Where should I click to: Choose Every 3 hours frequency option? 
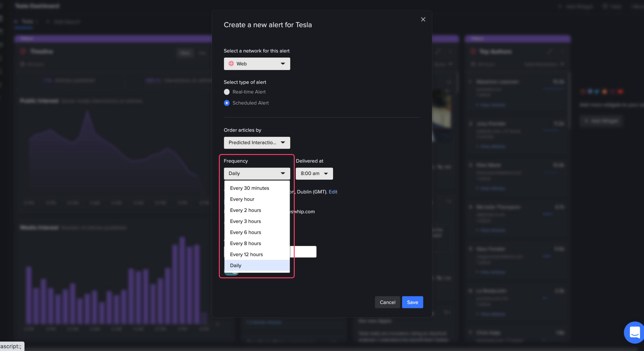tap(257, 221)
